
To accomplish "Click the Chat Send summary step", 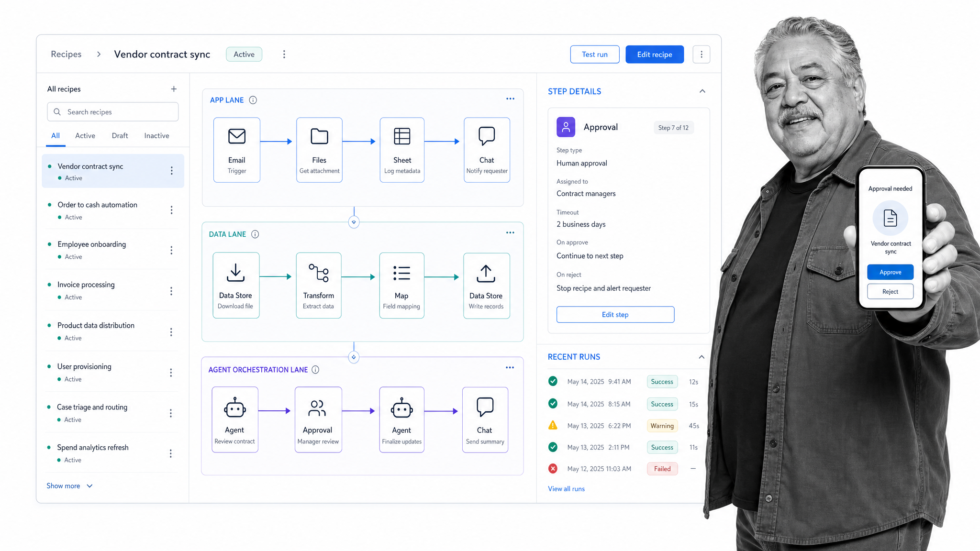I will click(x=485, y=419).
